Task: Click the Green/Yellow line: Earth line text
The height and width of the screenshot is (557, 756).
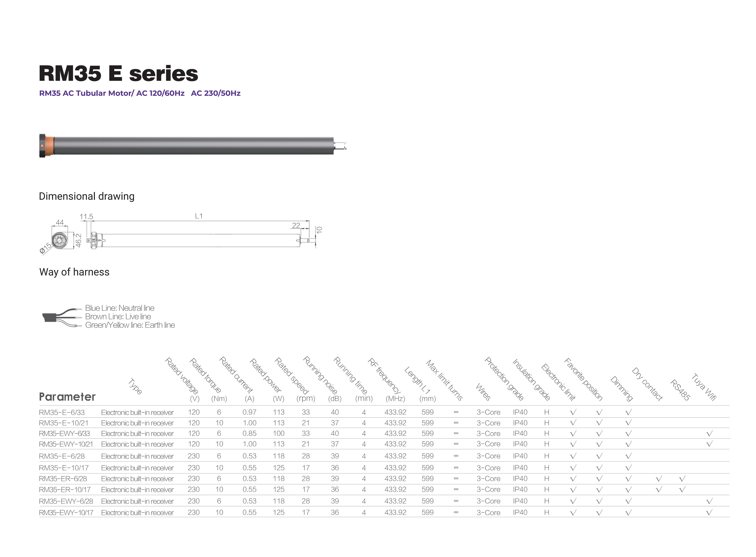Action: (x=130, y=325)
